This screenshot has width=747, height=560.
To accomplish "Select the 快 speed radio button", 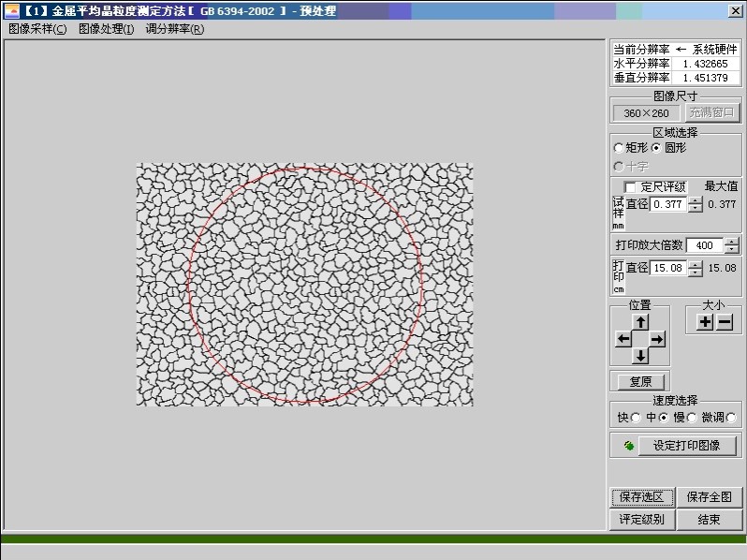I will click(x=636, y=418).
